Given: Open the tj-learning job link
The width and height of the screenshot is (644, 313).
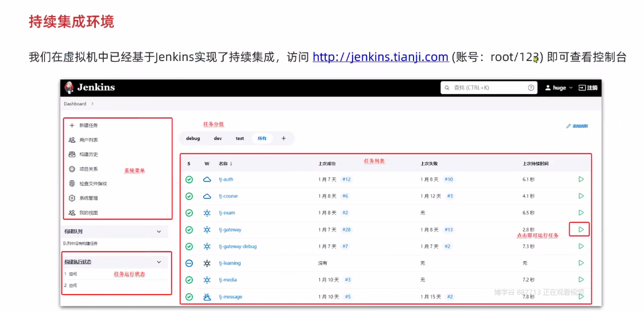Looking at the screenshot, I should [x=230, y=263].
